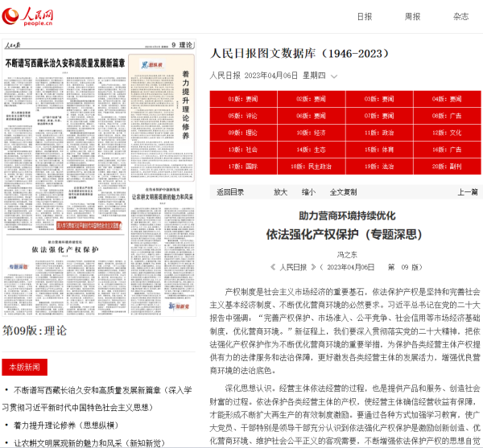Click 缩小 to shrink text
This screenshot has height=448, width=483.
tap(308, 192)
